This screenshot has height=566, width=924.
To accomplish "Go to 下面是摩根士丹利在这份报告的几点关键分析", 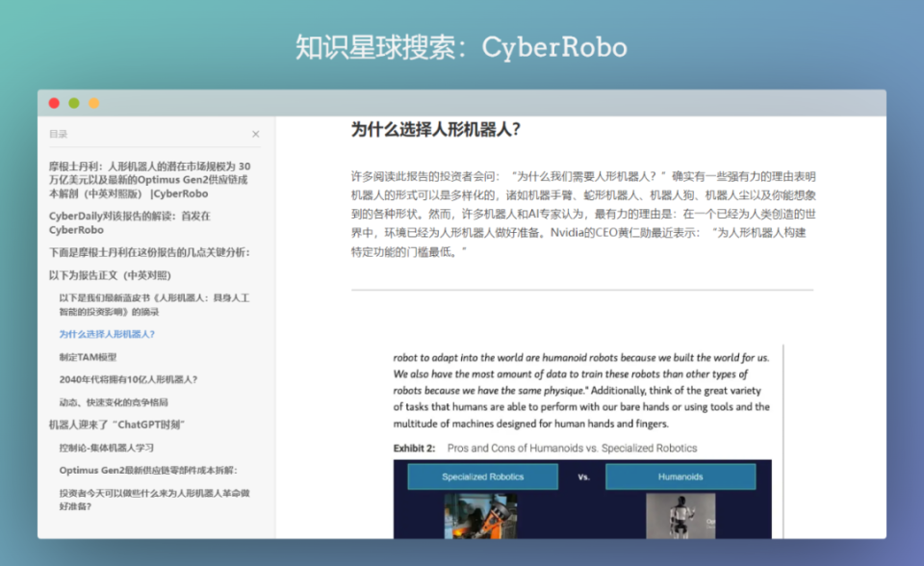I will [x=149, y=252].
